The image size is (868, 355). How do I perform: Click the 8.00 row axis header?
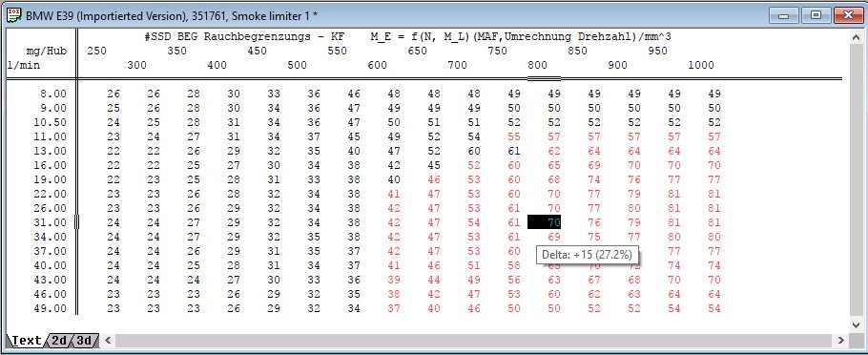[53, 94]
